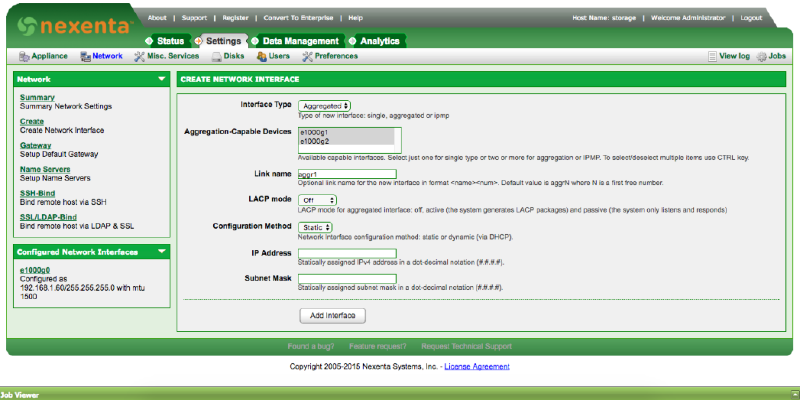Open the LACP mode dropdown
This screenshot has height=400, width=800.
pyautogui.click(x=317, y=200)
